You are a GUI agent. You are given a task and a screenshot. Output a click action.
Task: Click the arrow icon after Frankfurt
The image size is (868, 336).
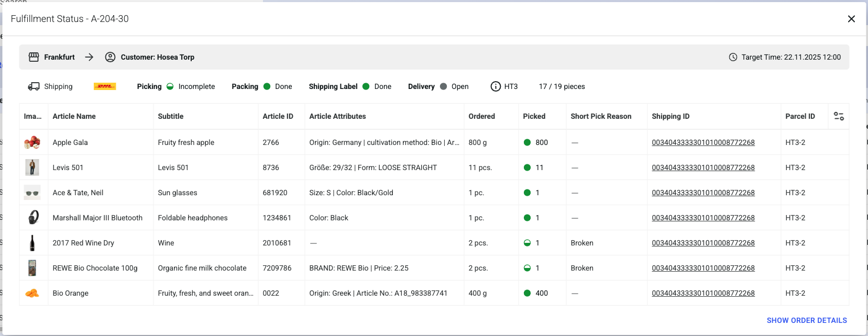(x=89, y=57)
